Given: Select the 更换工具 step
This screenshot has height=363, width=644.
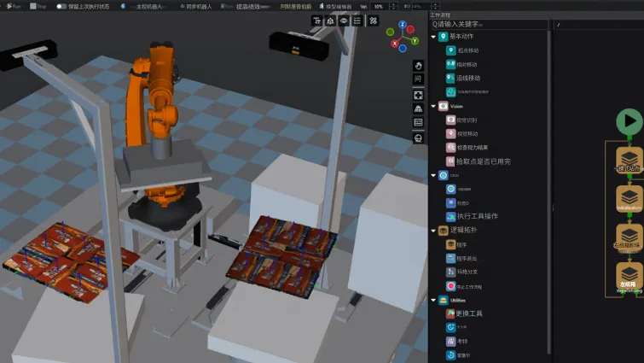Looking at the screenshot, I should coord(464,313).
